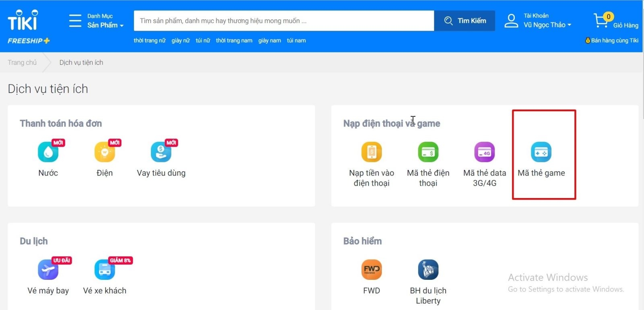The width and height of the screenshot is (644, 310).
Task: Click the Vé xe khách label
Action: click(105, 291)
